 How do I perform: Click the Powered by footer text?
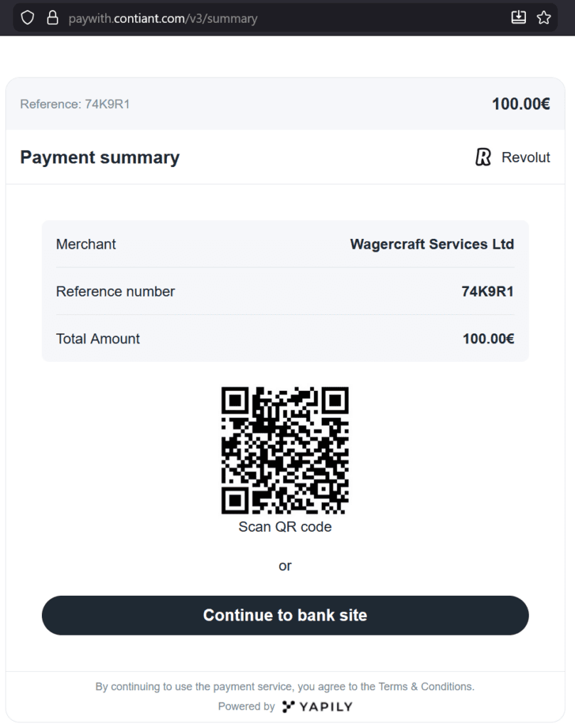point(245,707)
